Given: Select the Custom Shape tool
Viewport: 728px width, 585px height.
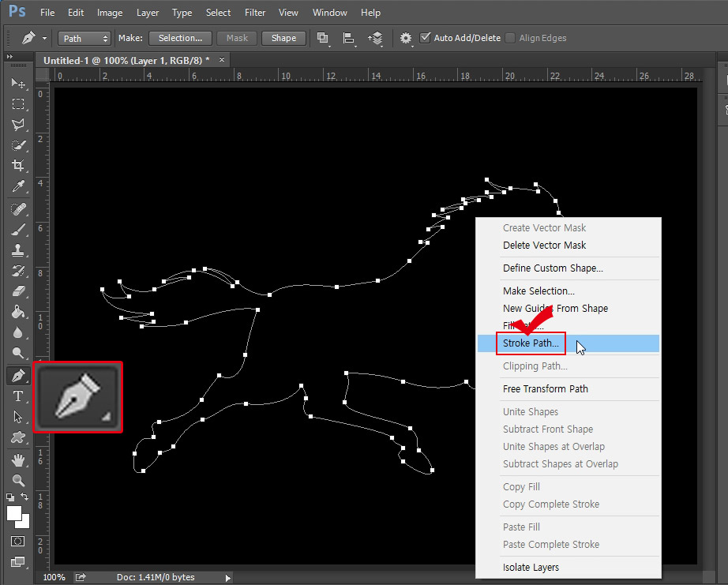Looking at the screenshot, I should (18, 437).
